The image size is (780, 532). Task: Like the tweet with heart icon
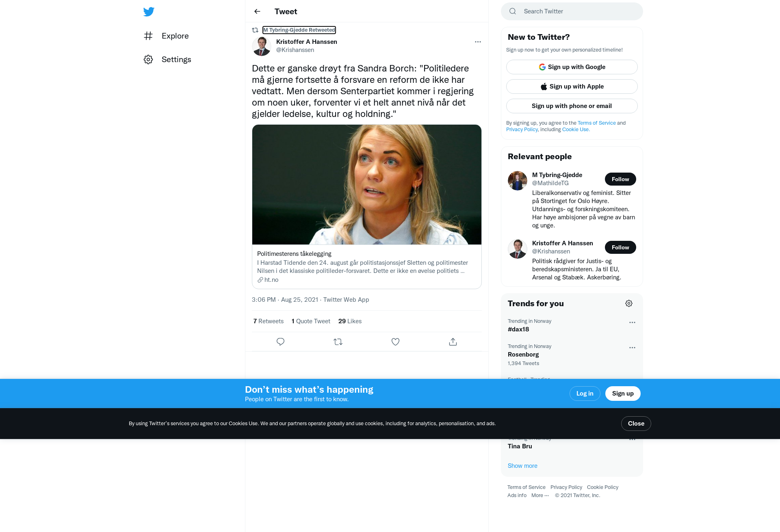click(395, 342)
